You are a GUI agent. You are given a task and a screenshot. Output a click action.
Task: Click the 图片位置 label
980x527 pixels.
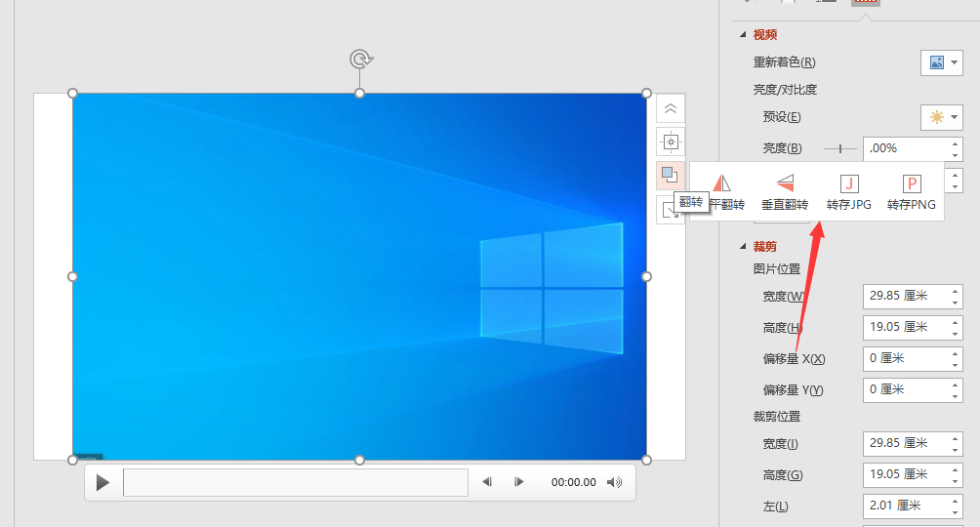pos(777,269)
